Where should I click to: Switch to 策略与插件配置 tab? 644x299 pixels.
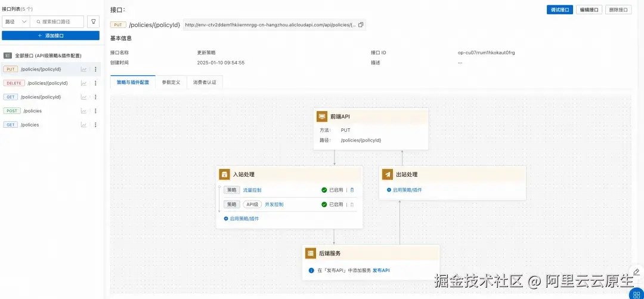(x=132, y=82)
